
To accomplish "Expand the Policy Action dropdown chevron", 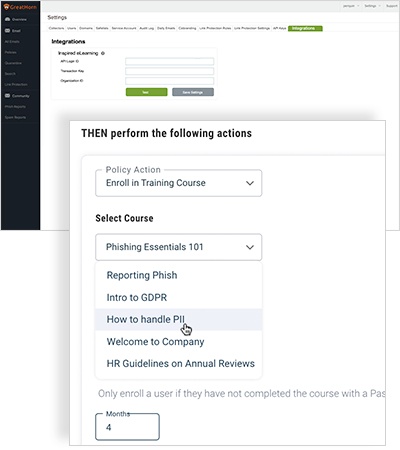I will click(x=250, y=183).
